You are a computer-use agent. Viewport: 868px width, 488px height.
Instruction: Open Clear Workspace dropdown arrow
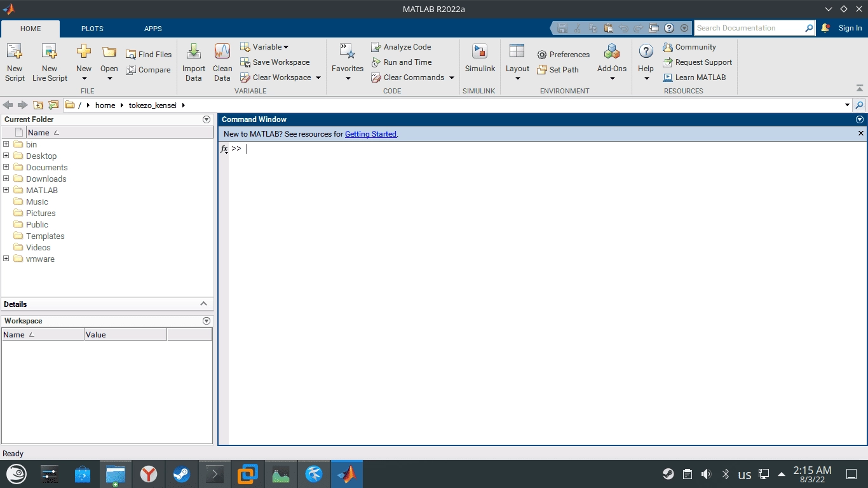coord(318,78)
